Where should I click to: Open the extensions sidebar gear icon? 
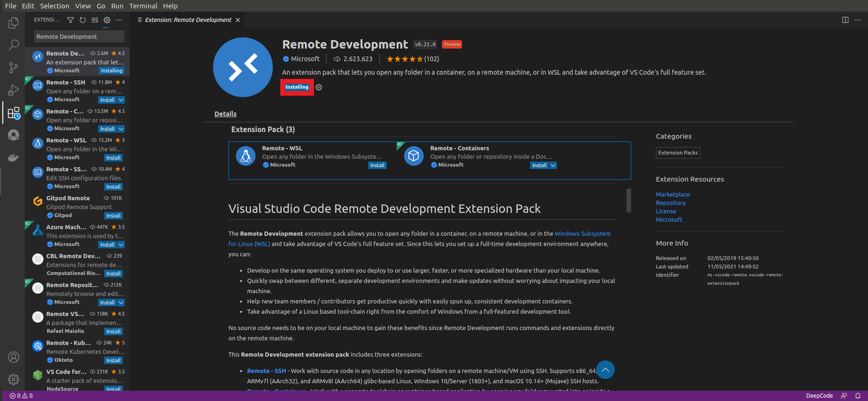(x=107, y=20)
